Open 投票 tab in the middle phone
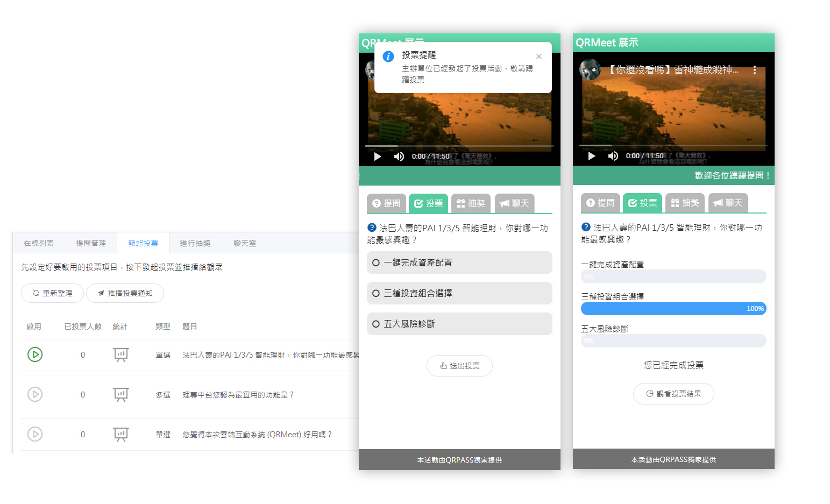The image size is (830, 504). tap(429, 203)
